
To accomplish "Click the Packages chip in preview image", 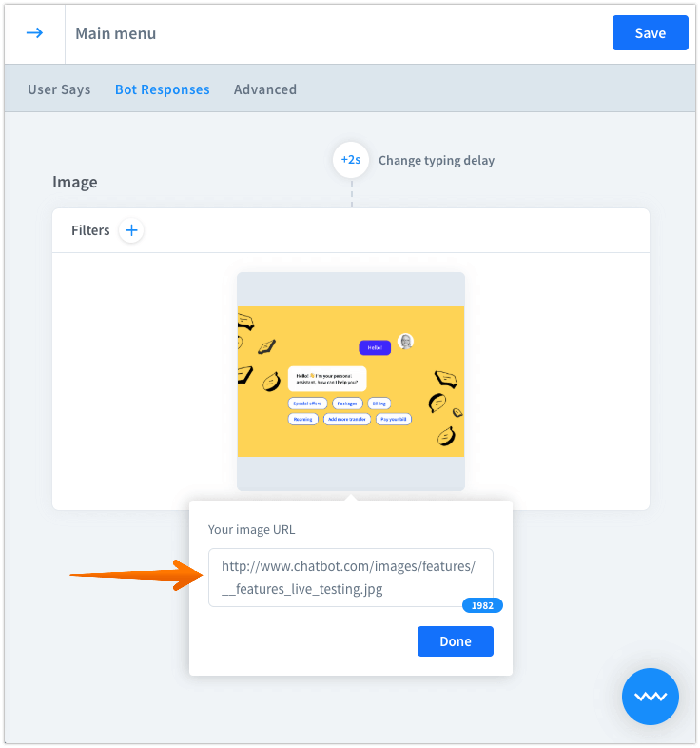I will click(347, 404).
